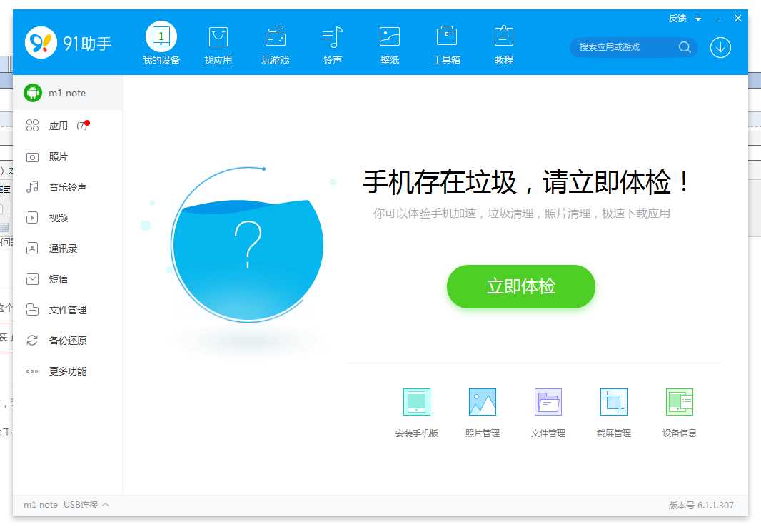Image resolution: width=761 pixels, height=532 pixels.
Task: Click the Android robot device icon
Action: coord(33,93)
